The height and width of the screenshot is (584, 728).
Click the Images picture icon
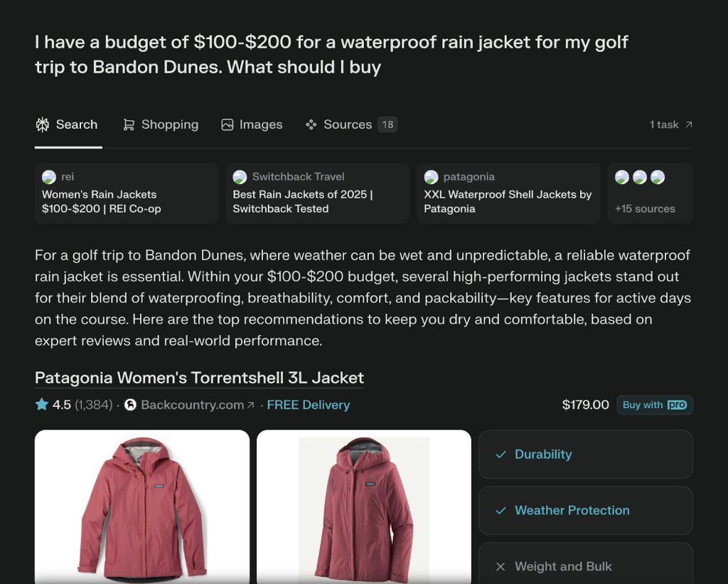click(227, 124)
